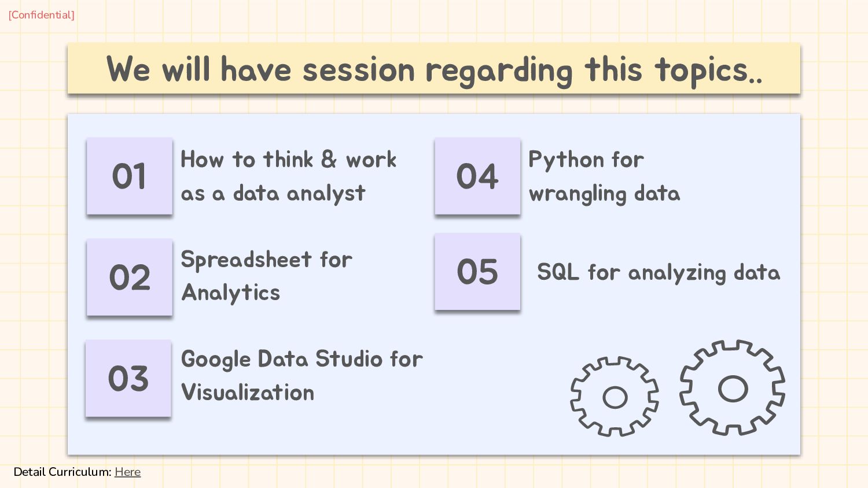Click 'How to think & work' text
The image size is (868, 488).
pyautogui.click(x=288, y=160)
